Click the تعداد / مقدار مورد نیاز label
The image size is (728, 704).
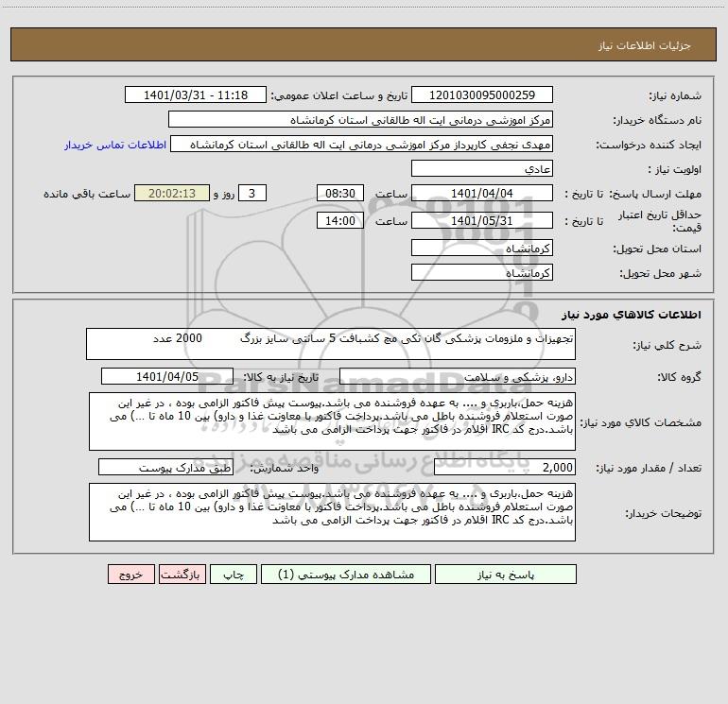(649, 469)
